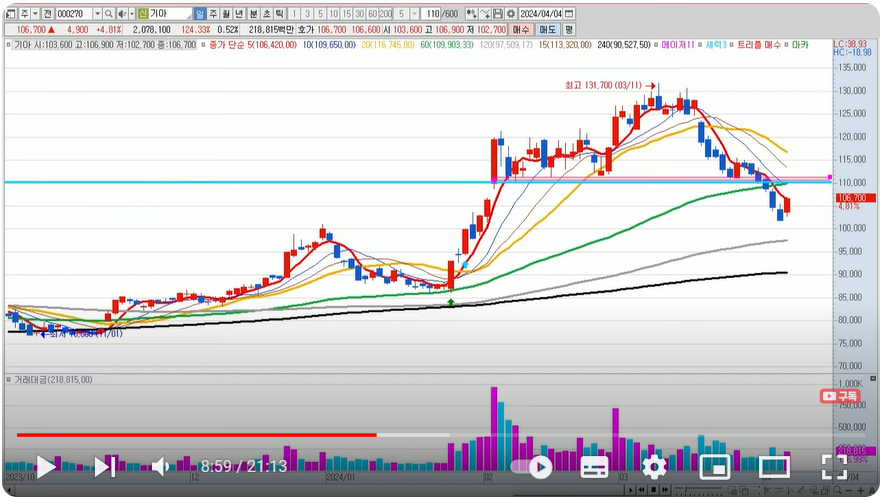Select the 3 interval button
The image size is (882, 500).
point(307,13)
